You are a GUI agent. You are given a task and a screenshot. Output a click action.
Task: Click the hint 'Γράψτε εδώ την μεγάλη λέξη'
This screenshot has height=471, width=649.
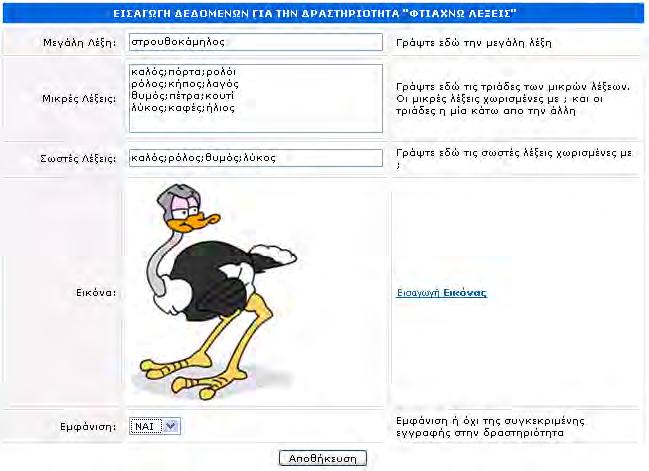pyautogui.click(x=474, y=43)
